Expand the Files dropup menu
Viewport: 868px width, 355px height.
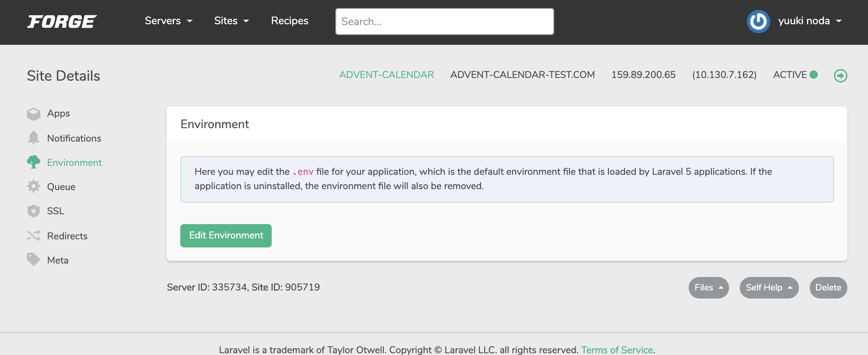[x=709, y=288]
